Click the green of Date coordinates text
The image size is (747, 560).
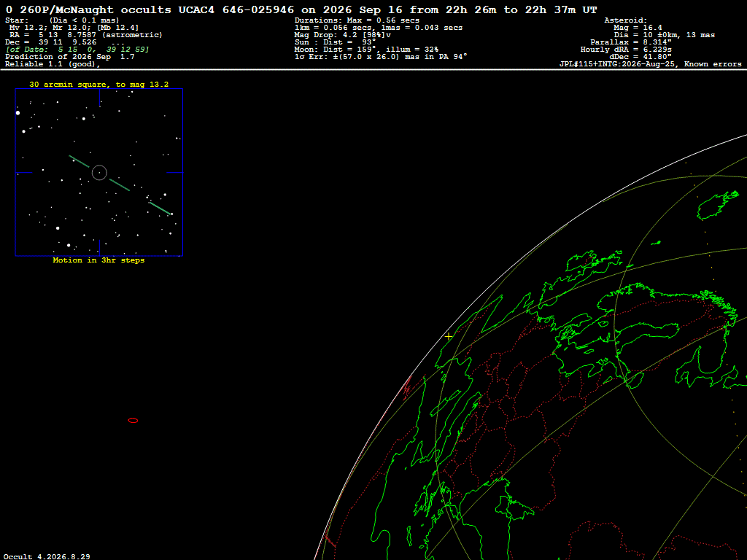click(77, 50)
